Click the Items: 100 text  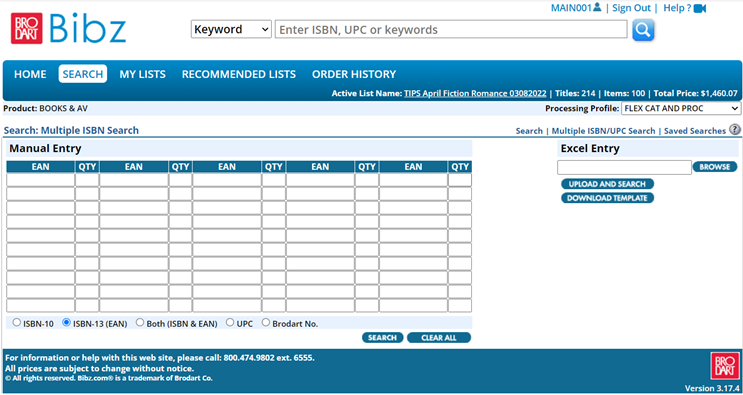click(625, 93)
